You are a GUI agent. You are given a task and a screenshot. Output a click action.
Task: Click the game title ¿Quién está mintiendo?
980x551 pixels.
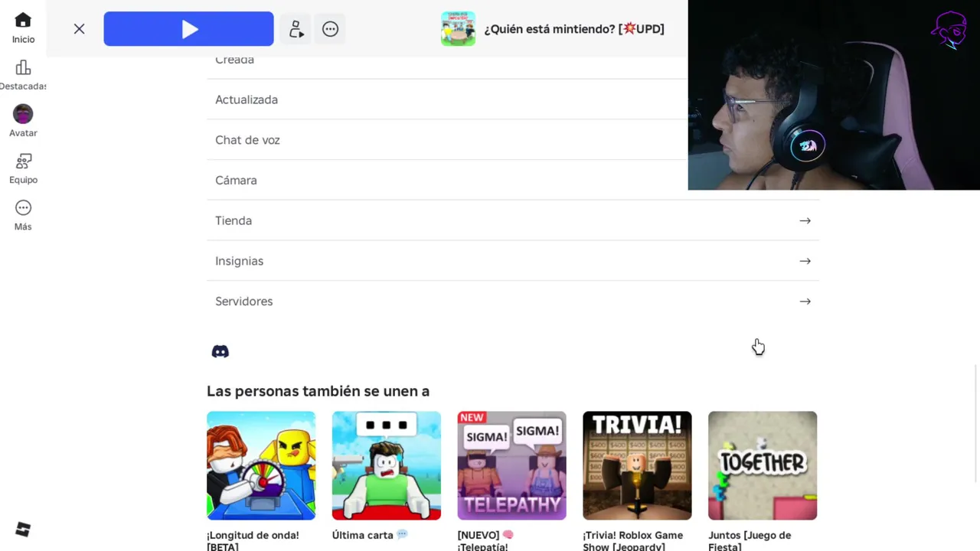point(574,29)
